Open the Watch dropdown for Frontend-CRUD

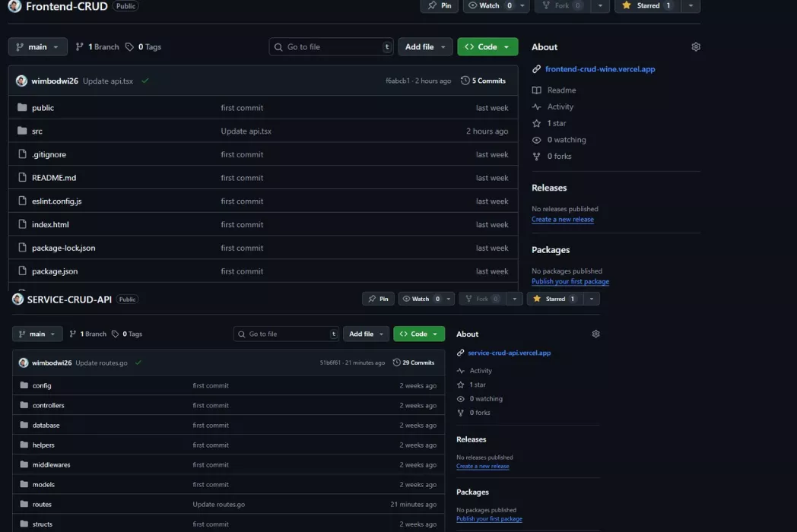pos(496,5)
